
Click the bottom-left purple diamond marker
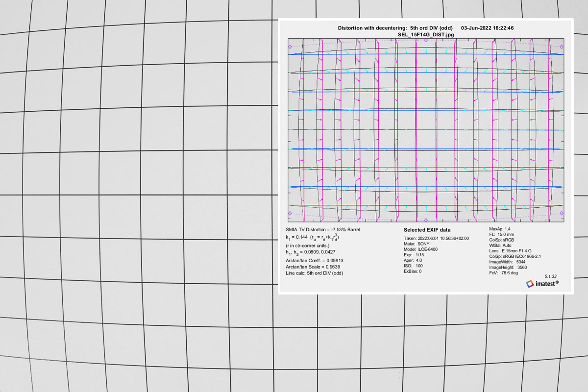[290, 213]
